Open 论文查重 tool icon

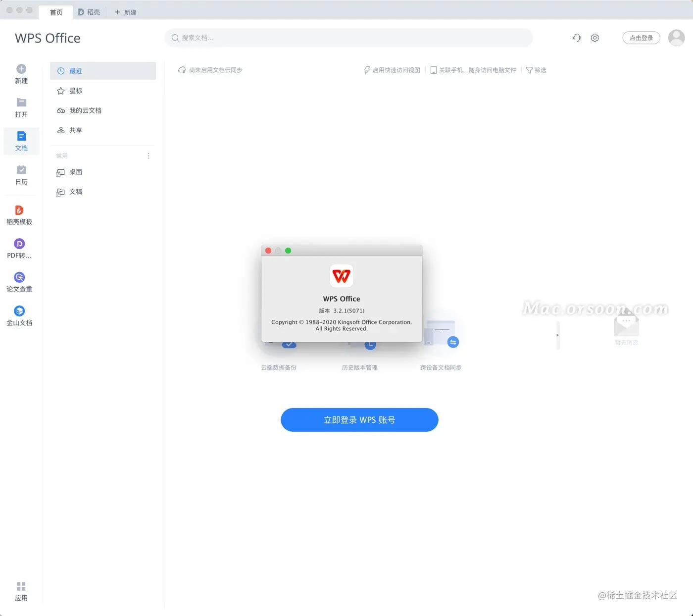pyautogui.click(x=19, y=277)
